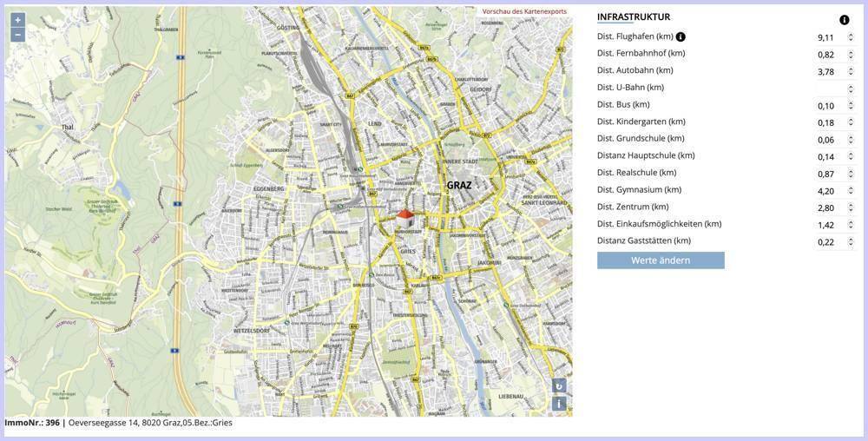868x441 pixels.
Task: Click the INFRASTRUKTUR heading
Action: click(x=634, y=17)
